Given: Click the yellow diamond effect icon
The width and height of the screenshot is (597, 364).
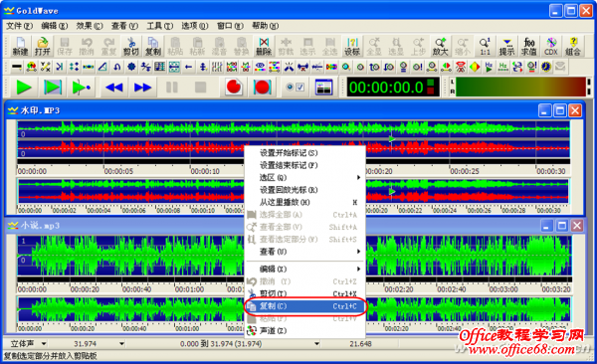Looking at the screenshot, I should [475, 67].
